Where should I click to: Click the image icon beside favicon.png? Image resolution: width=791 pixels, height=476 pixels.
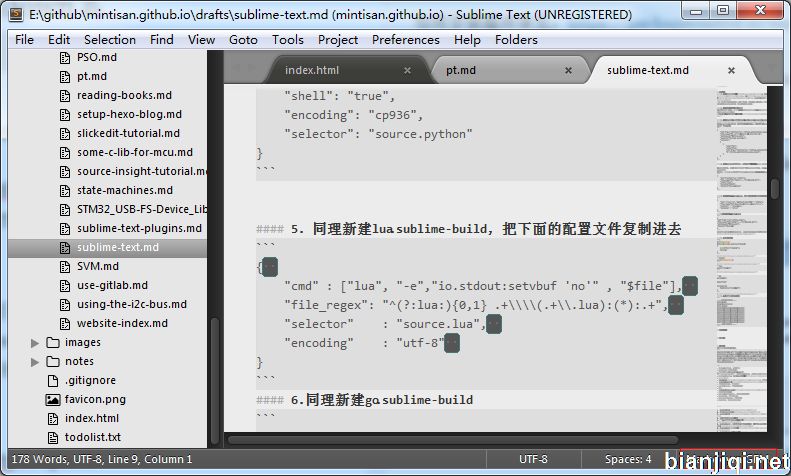53,400
